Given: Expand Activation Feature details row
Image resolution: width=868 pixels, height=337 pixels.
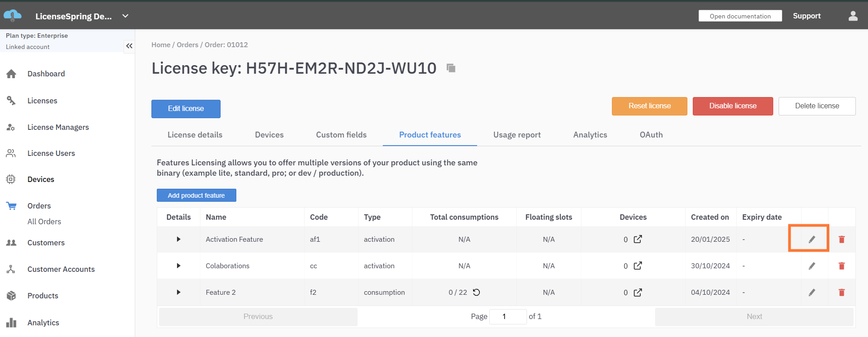Looking at the screenshot, I should pos(178,239).
